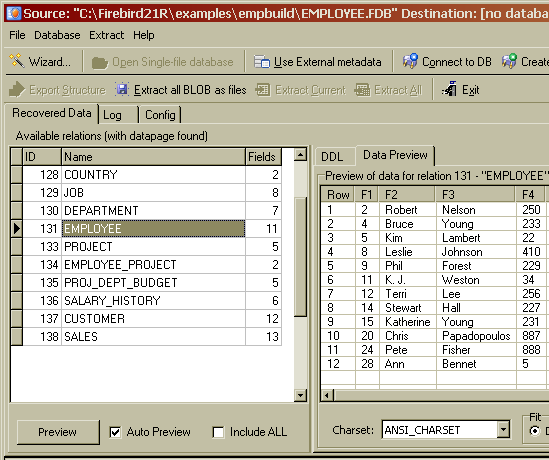Click Use External metadata label
This screenshot has width=549, height=460.
[327, 62]
